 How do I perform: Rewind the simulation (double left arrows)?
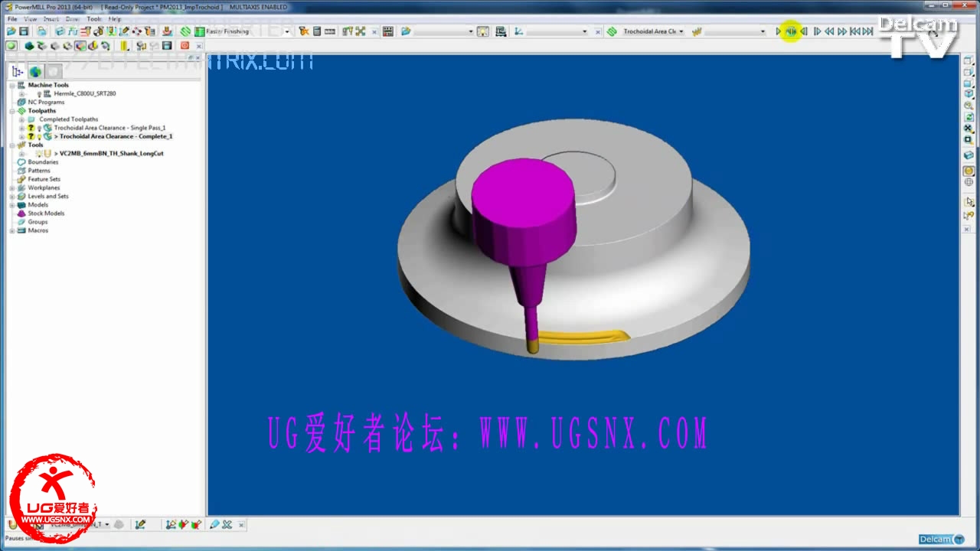829,31
